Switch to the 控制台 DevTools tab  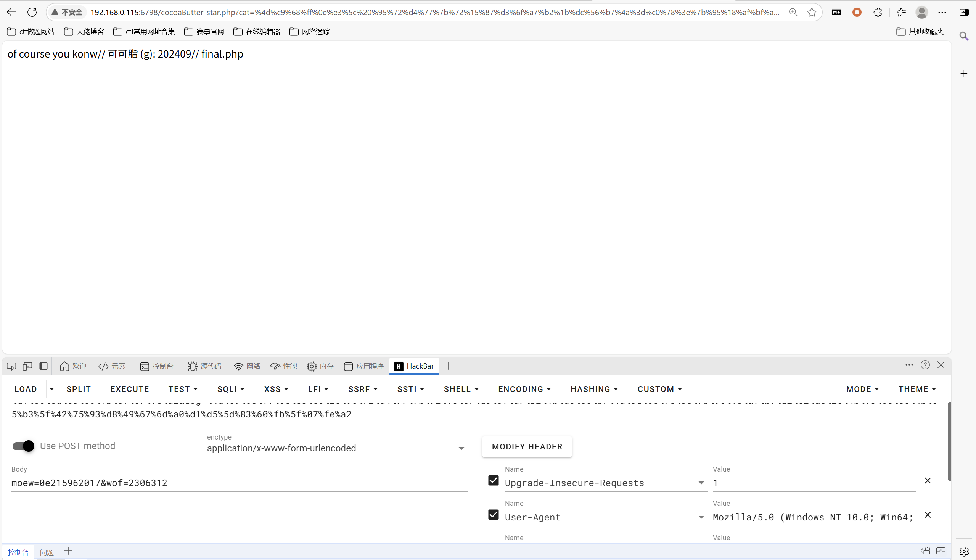(x=157, y=366)
